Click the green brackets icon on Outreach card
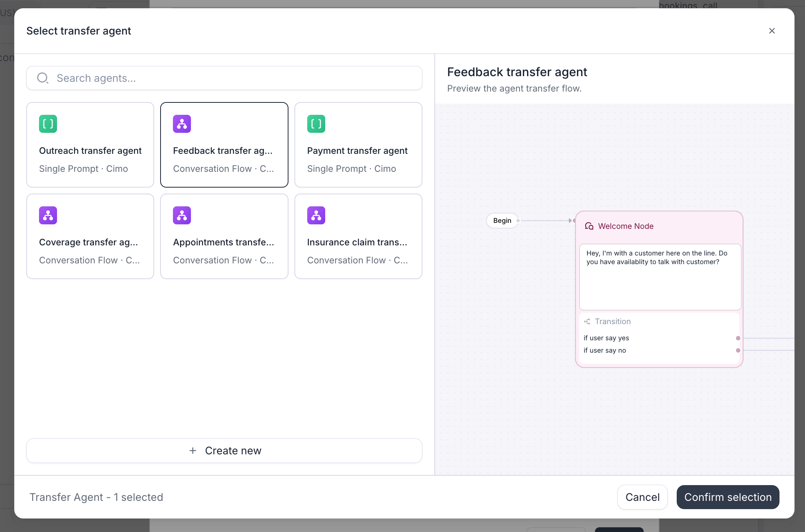 (48, 124)
